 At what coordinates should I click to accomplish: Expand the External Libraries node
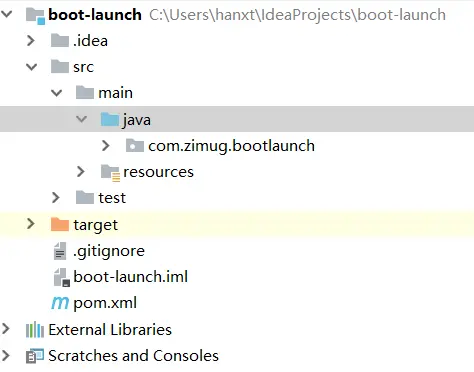coord(6,329)
